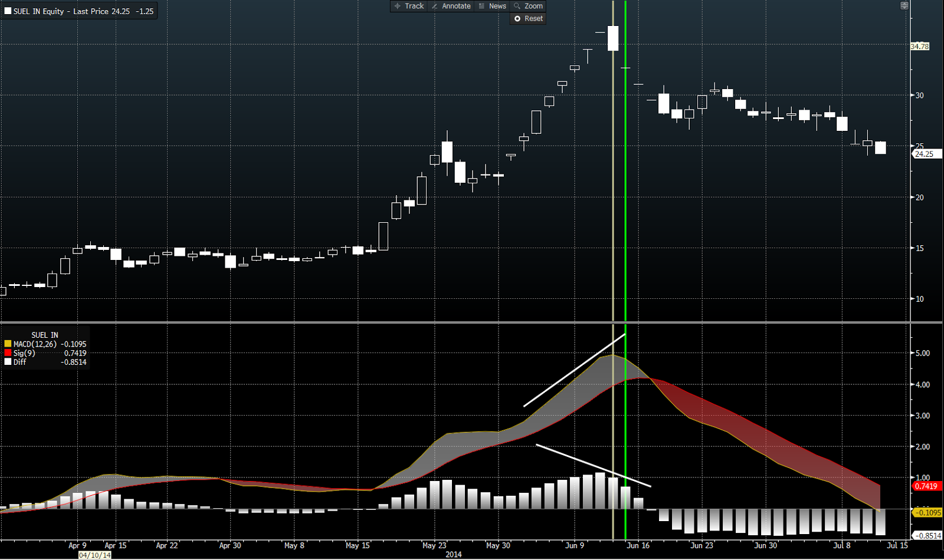Click the 04/10/14 date marker on the time axis
This screenshot has height=560, width=944.
coord(95,555)
